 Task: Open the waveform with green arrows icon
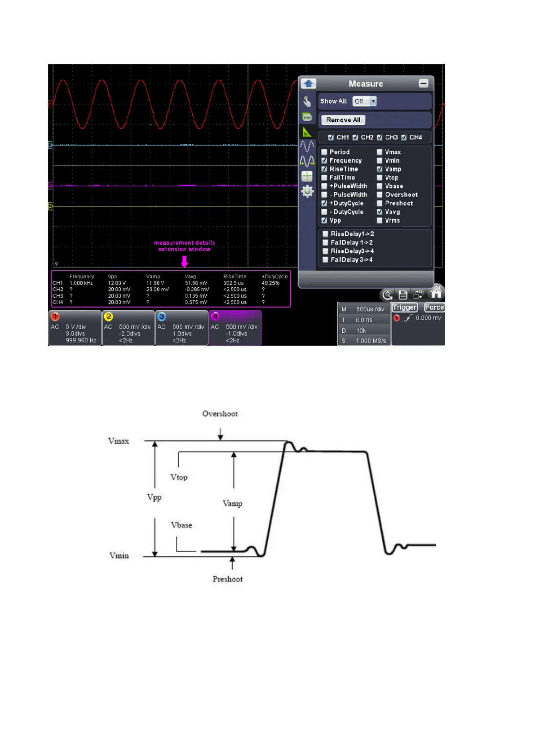click(x=307, y=161)
